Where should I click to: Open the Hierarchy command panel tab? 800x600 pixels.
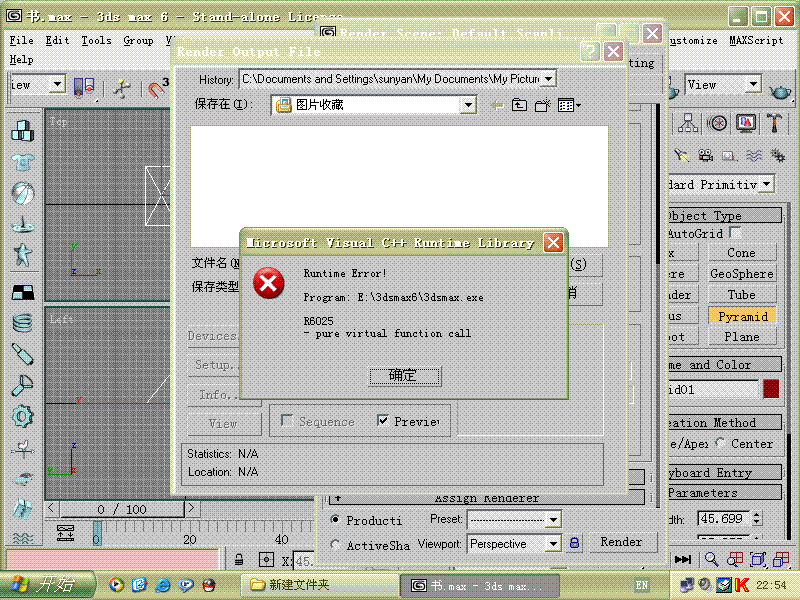(x=688, y=123)
